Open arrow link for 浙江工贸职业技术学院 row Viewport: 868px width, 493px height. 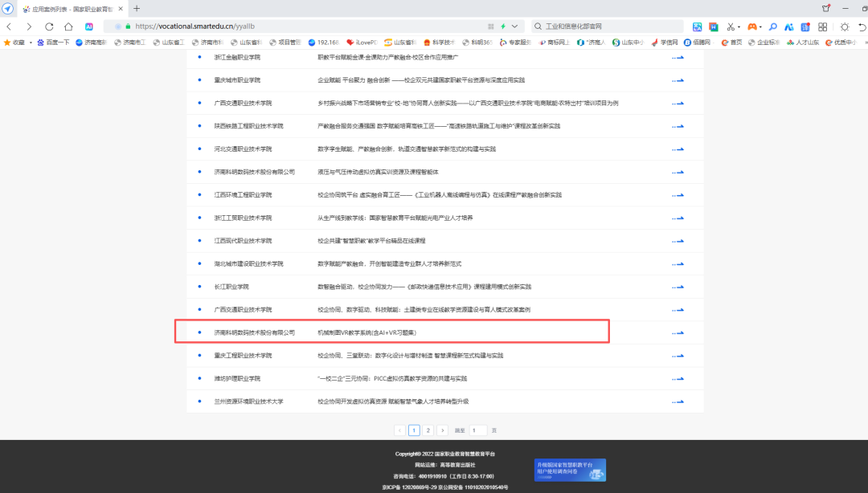678,218
